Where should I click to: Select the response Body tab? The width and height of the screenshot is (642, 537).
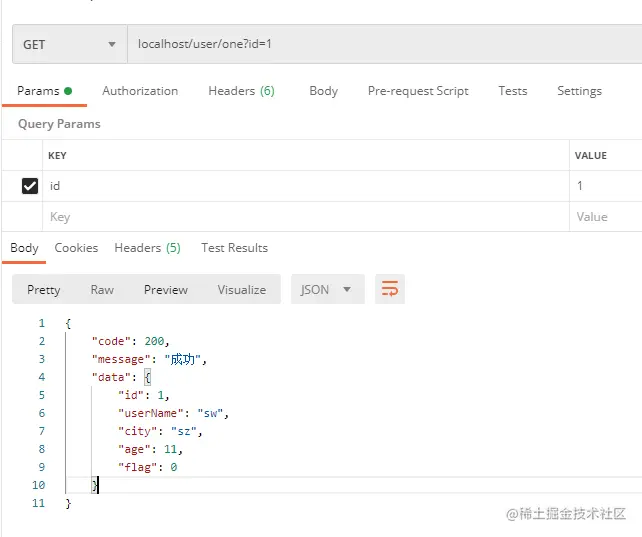[24, 248]
